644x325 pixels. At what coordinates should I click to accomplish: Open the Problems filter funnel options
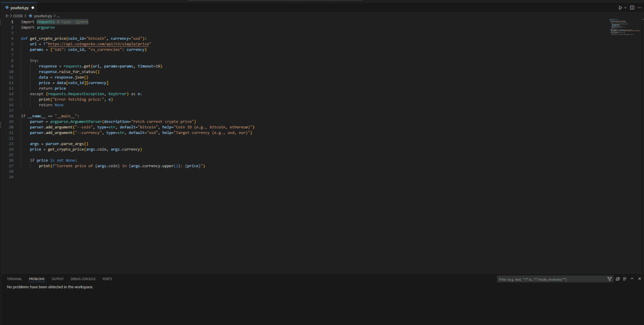tap(609, 279)
